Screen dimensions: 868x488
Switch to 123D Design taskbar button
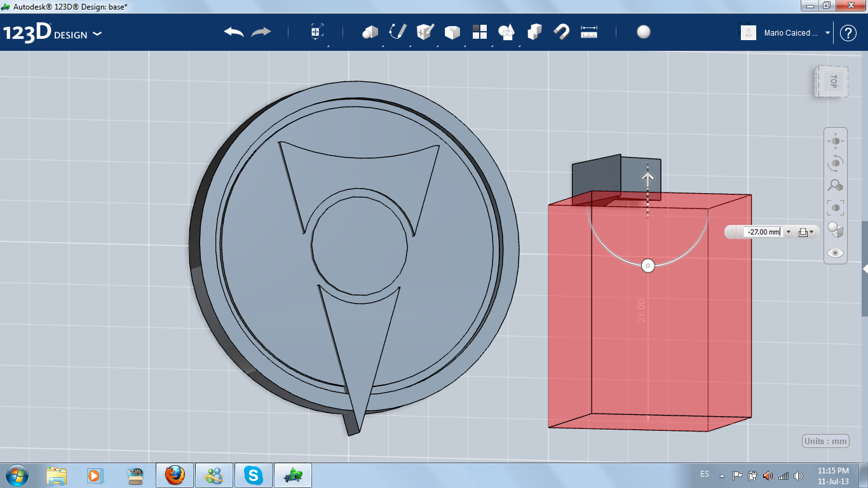click(x=293, y=475)
